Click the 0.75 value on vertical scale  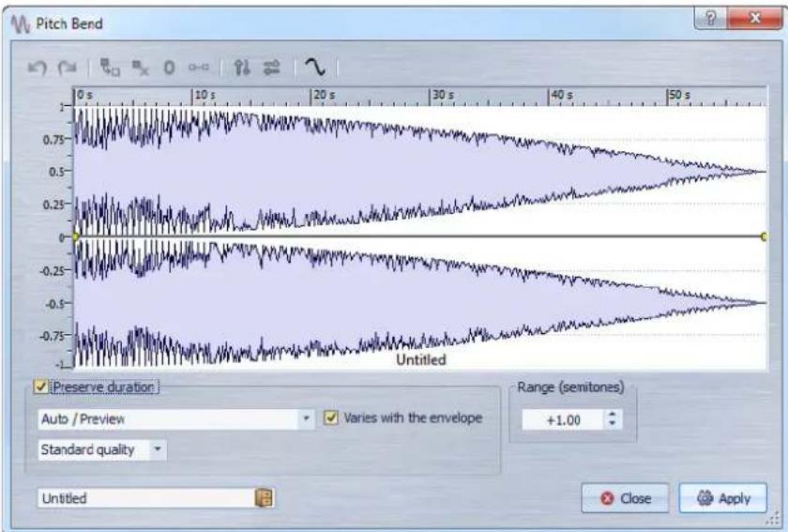tap(53, 139)
